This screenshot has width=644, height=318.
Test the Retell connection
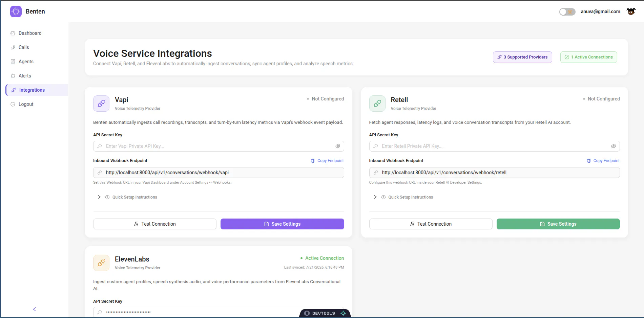431,224
